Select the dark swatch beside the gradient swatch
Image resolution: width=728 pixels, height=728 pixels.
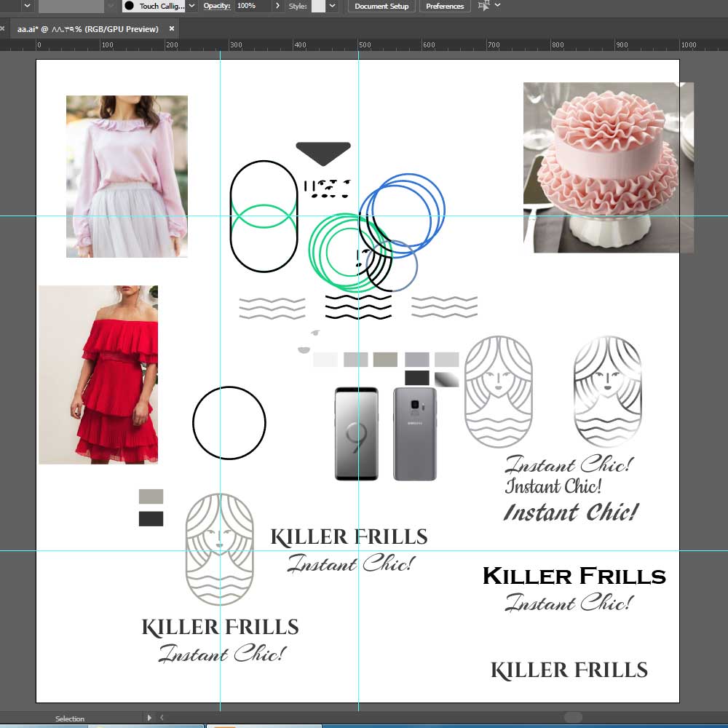[417, 378]
